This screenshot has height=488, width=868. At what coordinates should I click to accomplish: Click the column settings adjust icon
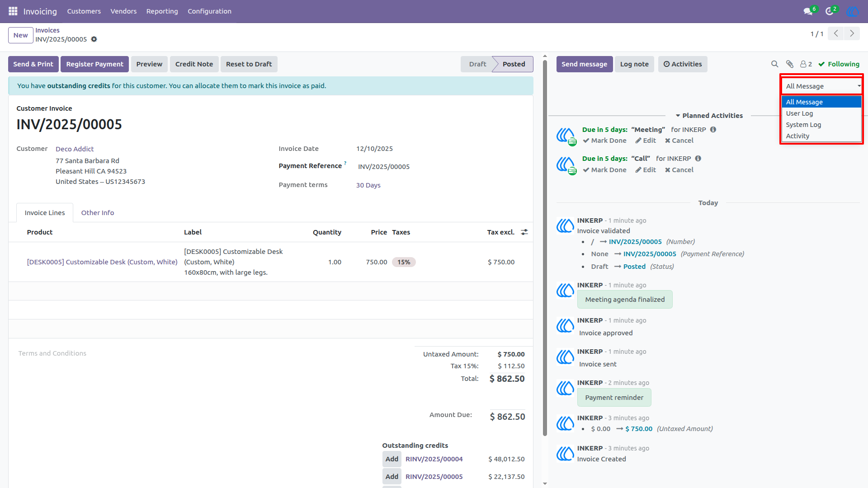[524, 232]
